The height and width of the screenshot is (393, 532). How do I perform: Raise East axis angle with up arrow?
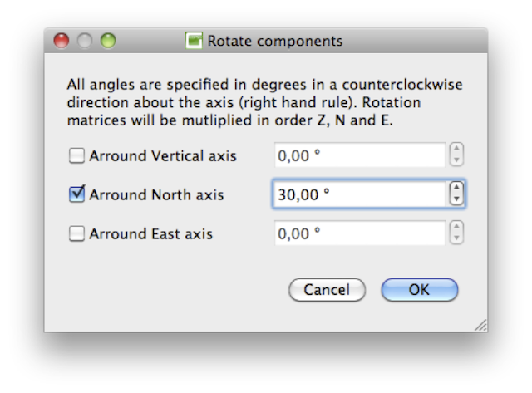456,228
